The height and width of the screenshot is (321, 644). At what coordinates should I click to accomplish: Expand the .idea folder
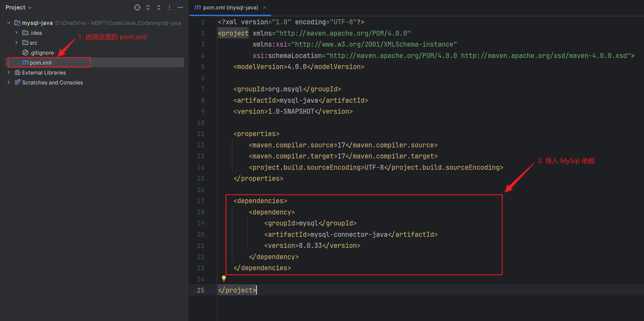pyautogui.click(x=17, y=33)
